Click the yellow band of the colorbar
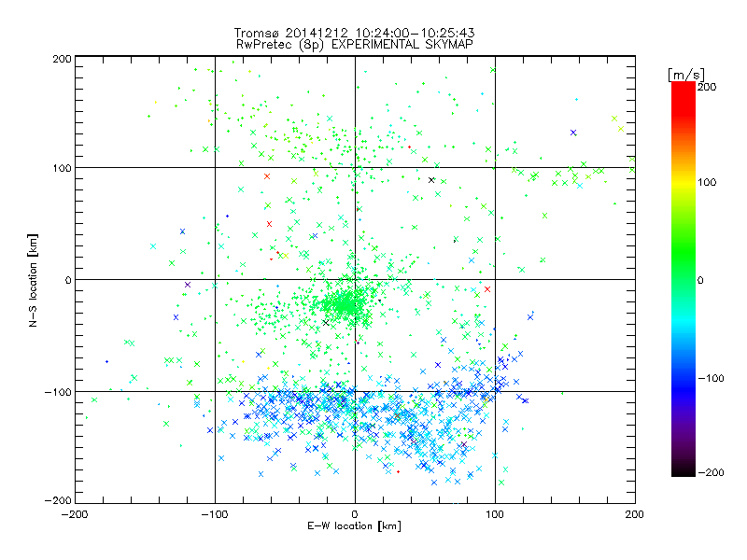This screenshot has width=747, height=560. [x=684, y=183]
